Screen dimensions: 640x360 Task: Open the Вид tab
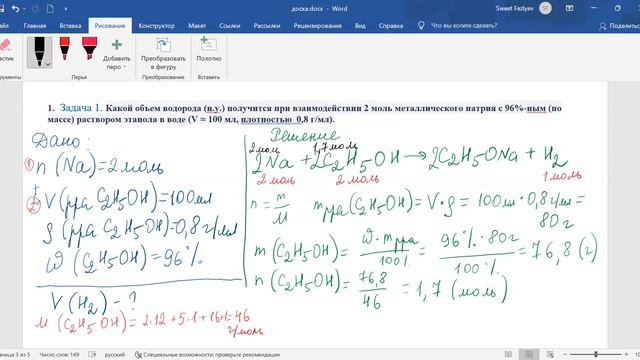coord(360,26)
